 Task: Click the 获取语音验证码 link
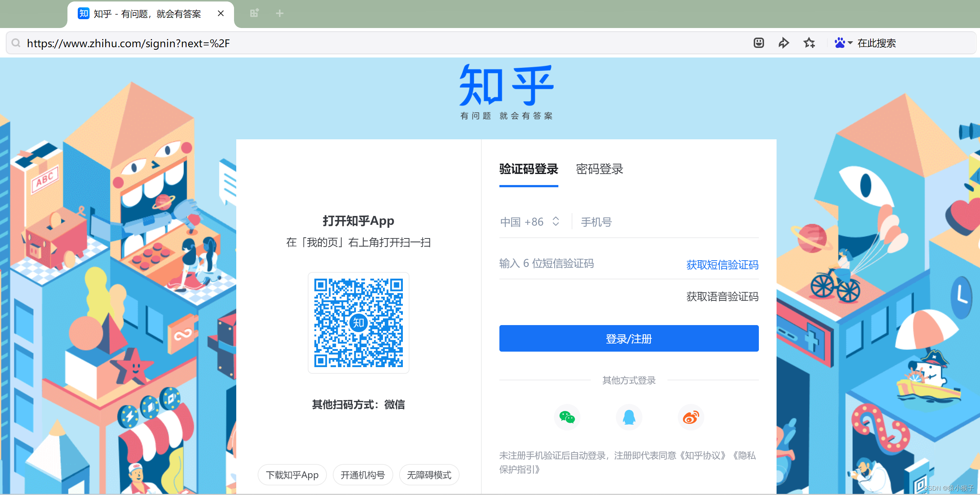(x=722, y=296)
